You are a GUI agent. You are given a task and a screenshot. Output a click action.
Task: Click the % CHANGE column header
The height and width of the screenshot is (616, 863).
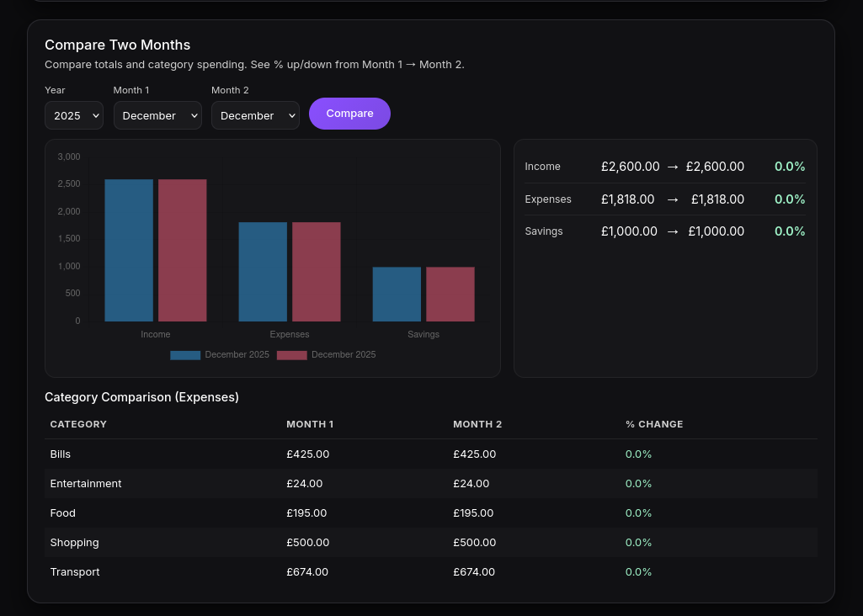tap(654, 424)
